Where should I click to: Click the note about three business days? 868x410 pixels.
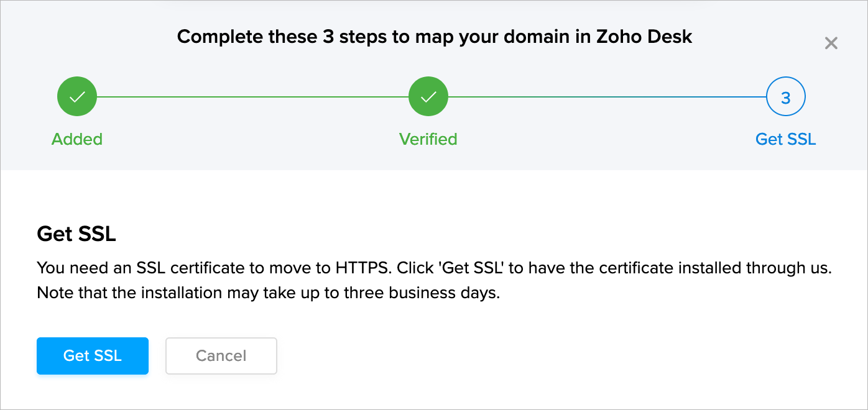[x=268, y=293]
